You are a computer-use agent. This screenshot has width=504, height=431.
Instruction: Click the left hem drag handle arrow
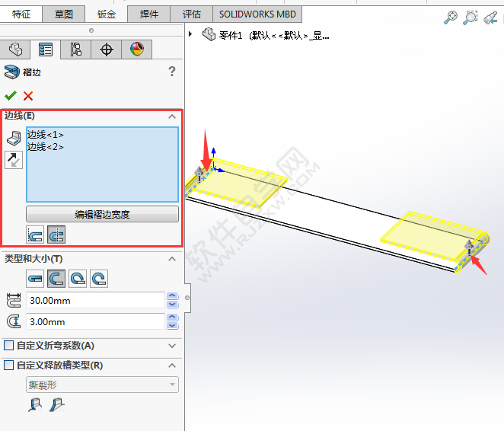click(x=199, y=174)
